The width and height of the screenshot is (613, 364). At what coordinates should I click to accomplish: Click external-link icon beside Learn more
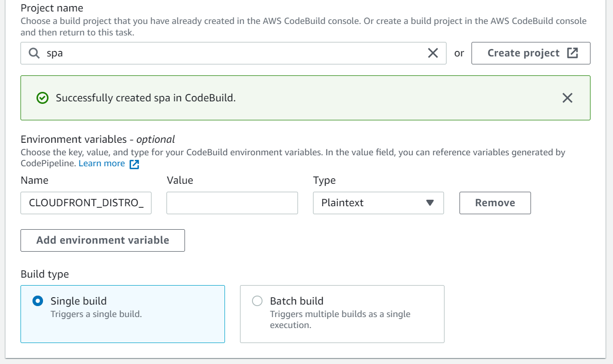[x=134, y=164]
